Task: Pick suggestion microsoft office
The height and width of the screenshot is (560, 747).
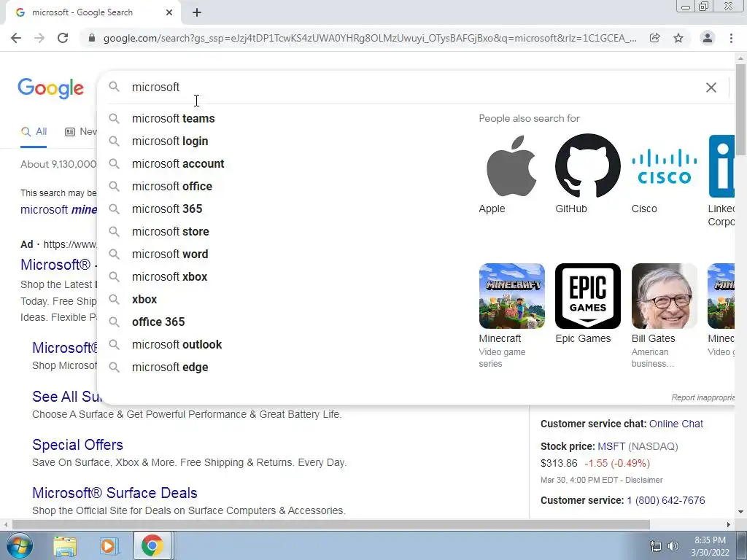Action: [172, 186]
